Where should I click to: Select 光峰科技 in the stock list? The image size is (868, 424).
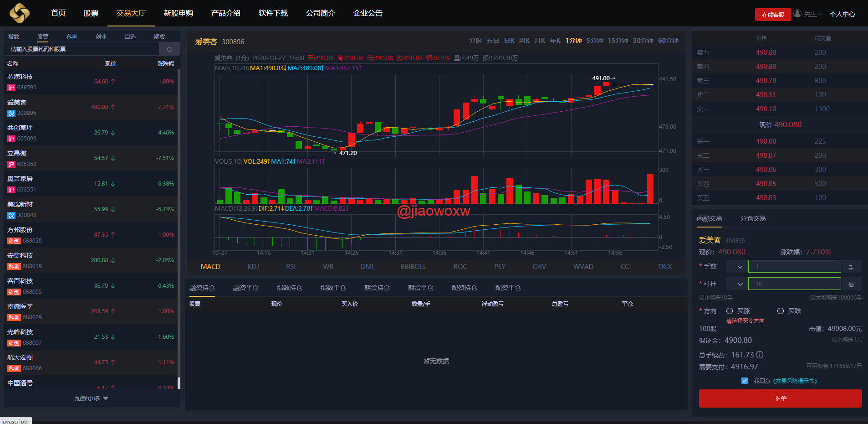pos(91,337)
